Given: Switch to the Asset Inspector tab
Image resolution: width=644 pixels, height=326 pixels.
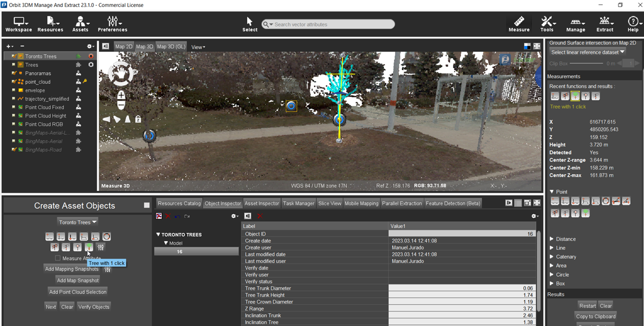Looking at the screenshot, I should point(262,203).
